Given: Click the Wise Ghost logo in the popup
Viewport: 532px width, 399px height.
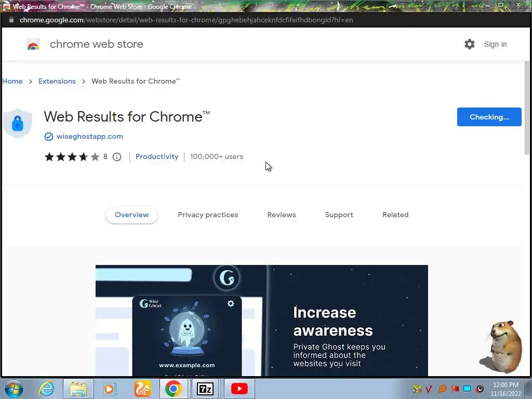Looking at the screenshot, I should click(x=150, y=303).
